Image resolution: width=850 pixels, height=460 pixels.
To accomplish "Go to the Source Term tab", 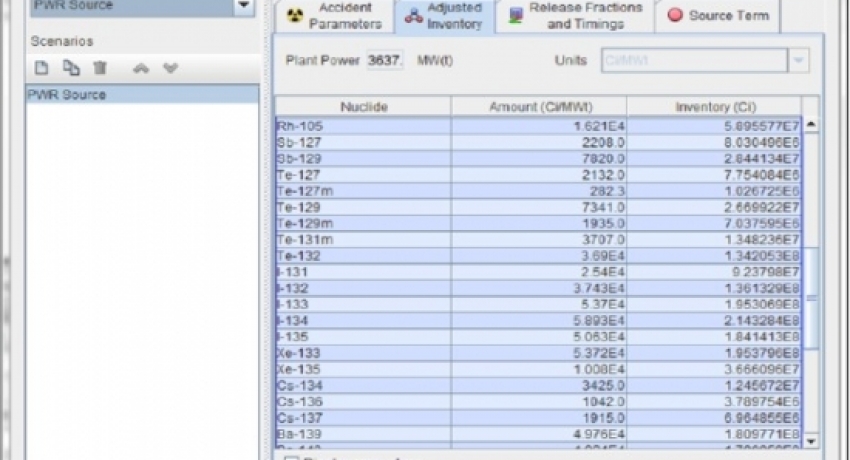I will click(718, 16).
